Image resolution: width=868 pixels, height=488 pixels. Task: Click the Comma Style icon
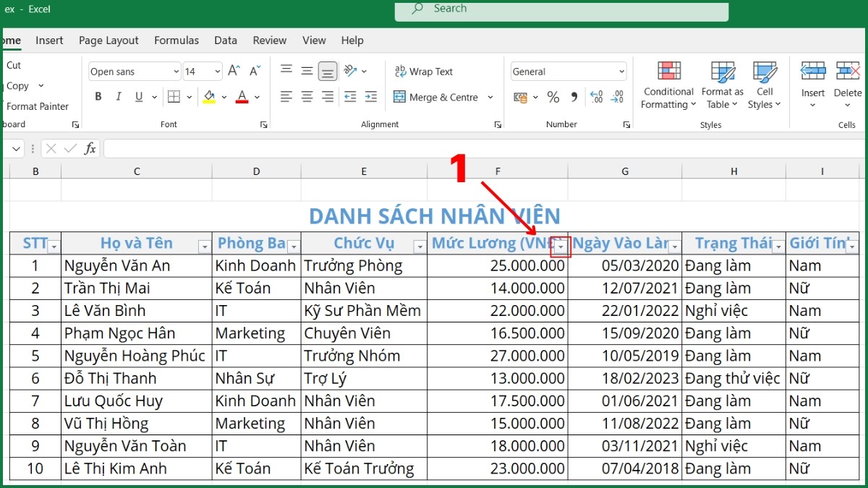574,96
